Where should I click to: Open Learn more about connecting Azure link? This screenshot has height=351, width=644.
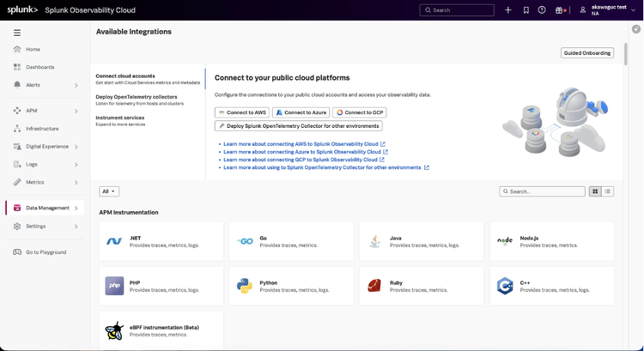tap(306, 152)
